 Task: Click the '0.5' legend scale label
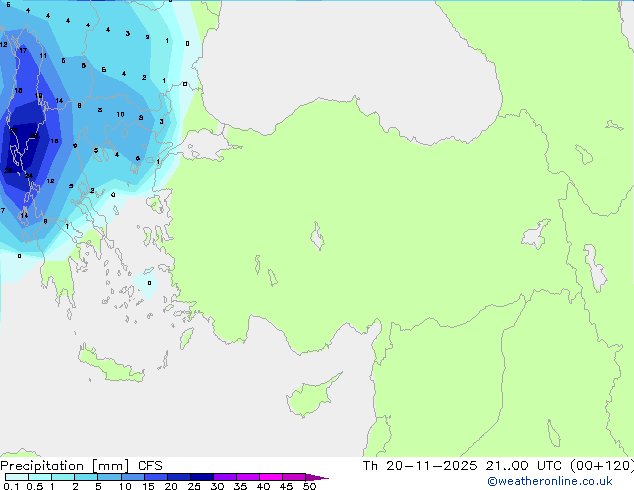click(x=34, y=486)
